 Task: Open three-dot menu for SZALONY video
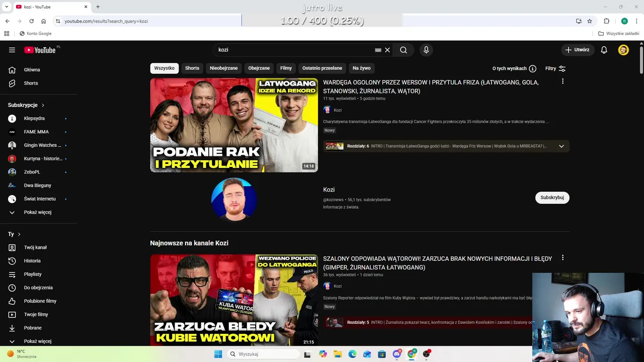562,258
